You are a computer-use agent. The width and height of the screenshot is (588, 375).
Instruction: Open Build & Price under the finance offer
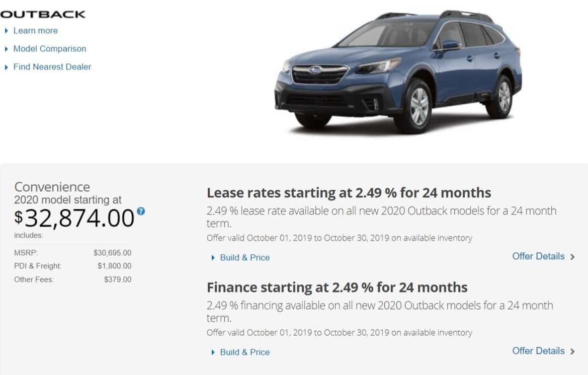click(245, 352)
